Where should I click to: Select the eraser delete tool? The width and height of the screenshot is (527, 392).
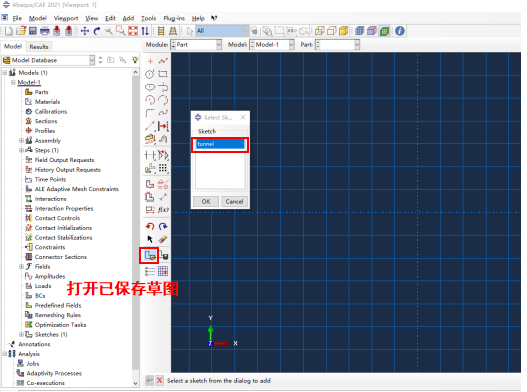pos(163,239)
